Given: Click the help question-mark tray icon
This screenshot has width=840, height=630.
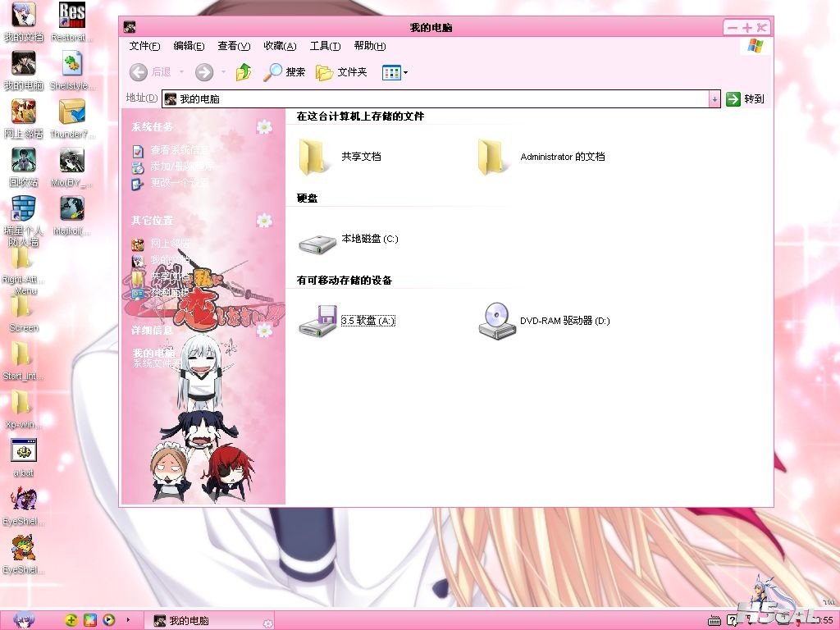Looking at the screenshot, I should tap(733, 621).
